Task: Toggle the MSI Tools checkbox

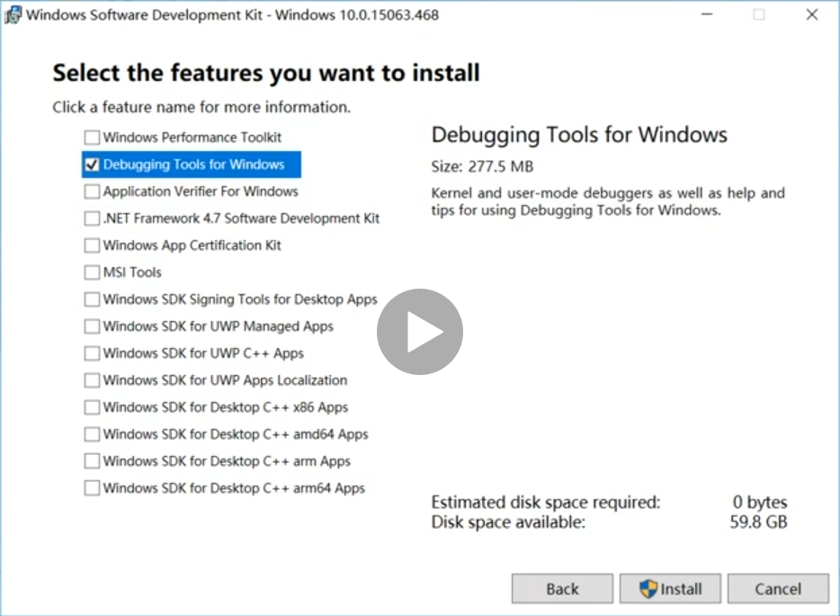Action: pos(92,272)
